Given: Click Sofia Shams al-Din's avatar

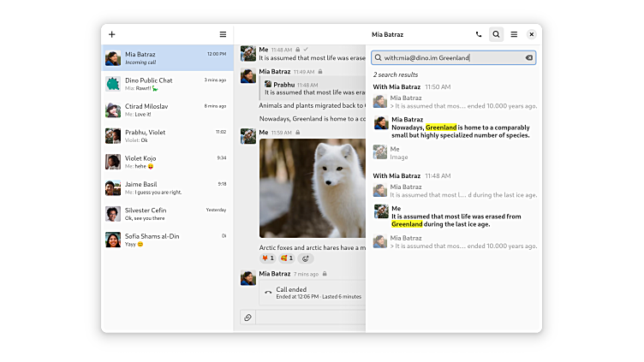Looking at the screenshot, I should [x=113, y=240].
